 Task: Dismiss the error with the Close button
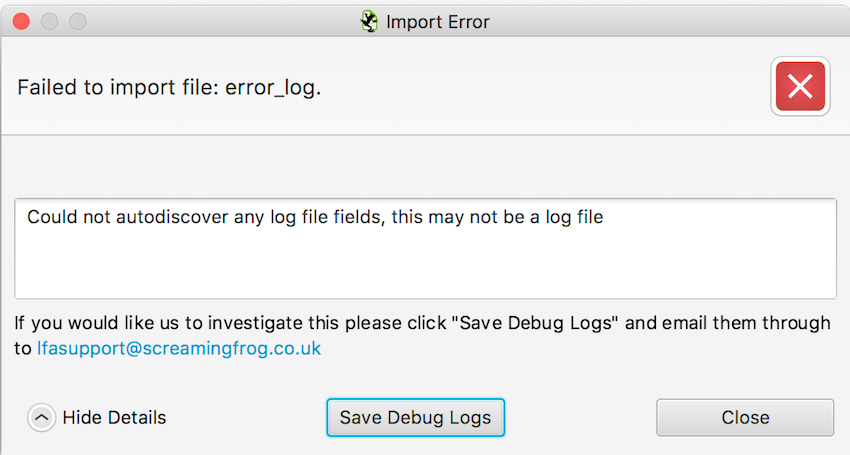pyautogui.click(x=744, y=417)
